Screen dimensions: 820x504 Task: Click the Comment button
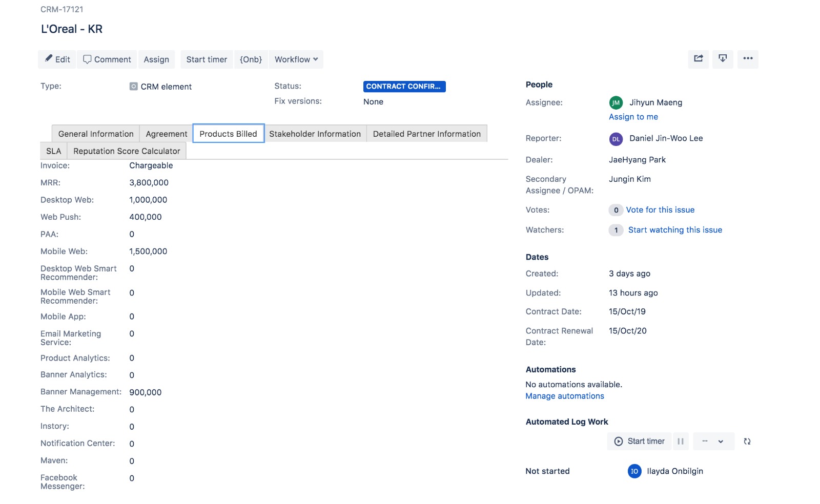click(x=107, y=59)
